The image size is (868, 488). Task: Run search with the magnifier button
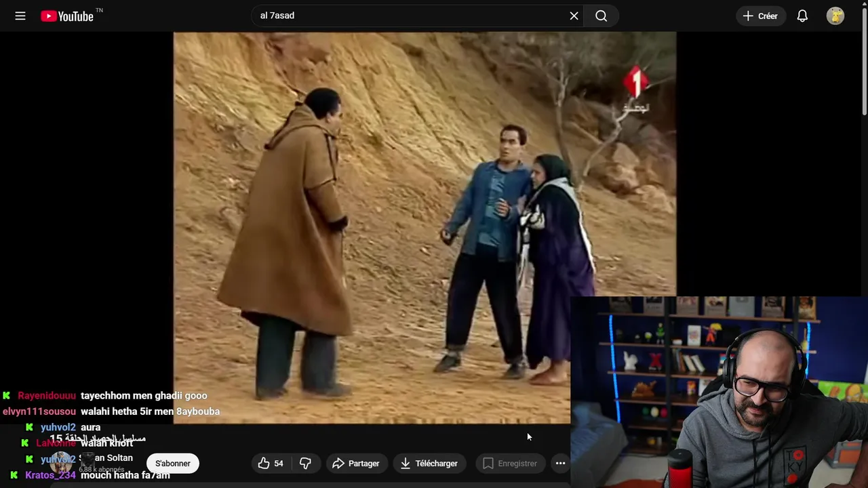coord(601,16)
